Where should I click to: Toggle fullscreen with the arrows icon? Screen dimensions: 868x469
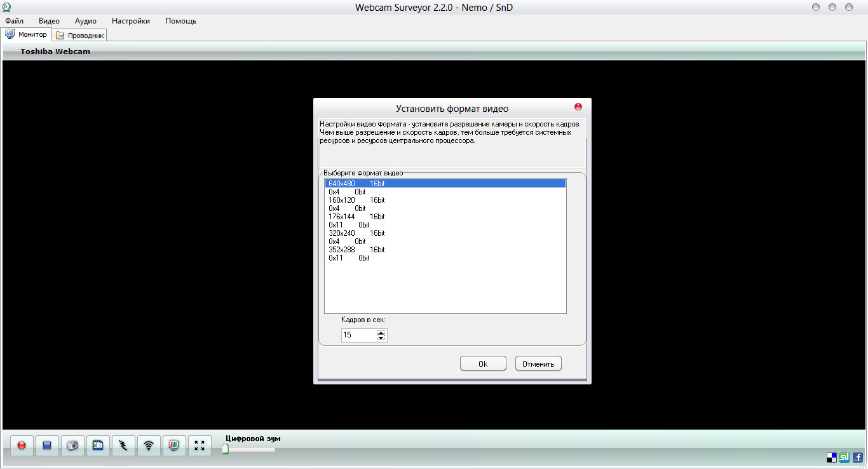[200, 445]
